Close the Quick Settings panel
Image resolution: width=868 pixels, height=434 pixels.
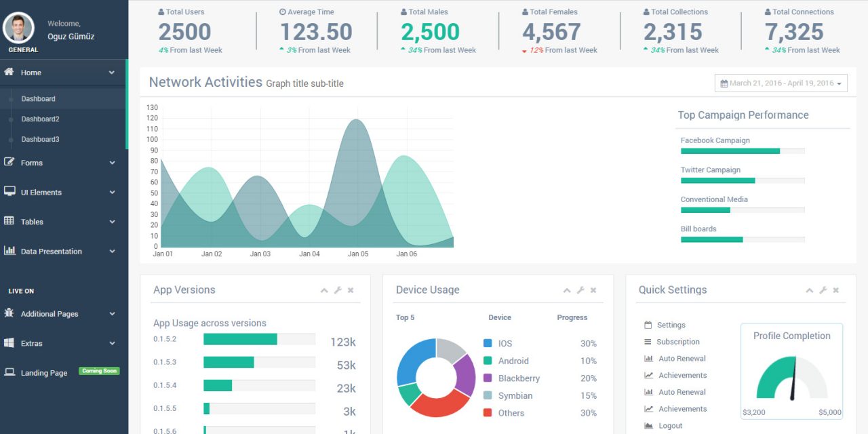pos(836,290)
